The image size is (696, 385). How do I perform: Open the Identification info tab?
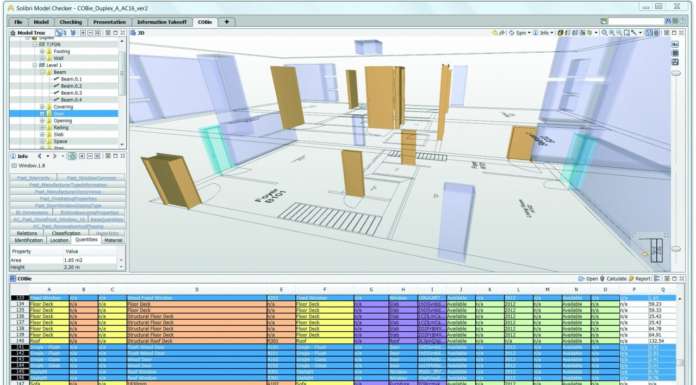coord(28,240)
